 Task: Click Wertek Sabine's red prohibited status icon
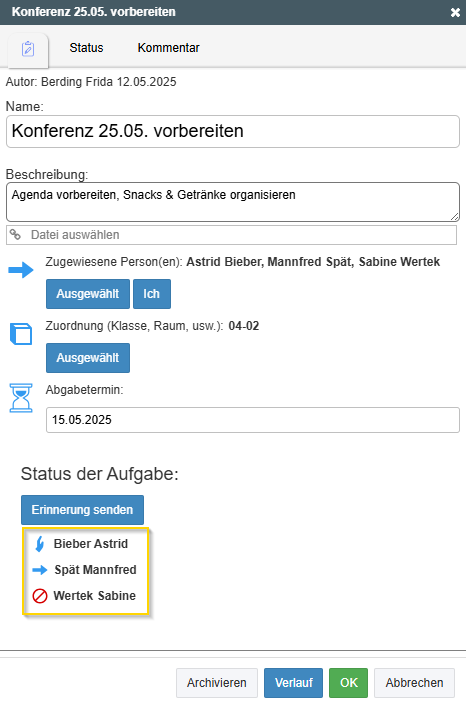pos(40,596)
